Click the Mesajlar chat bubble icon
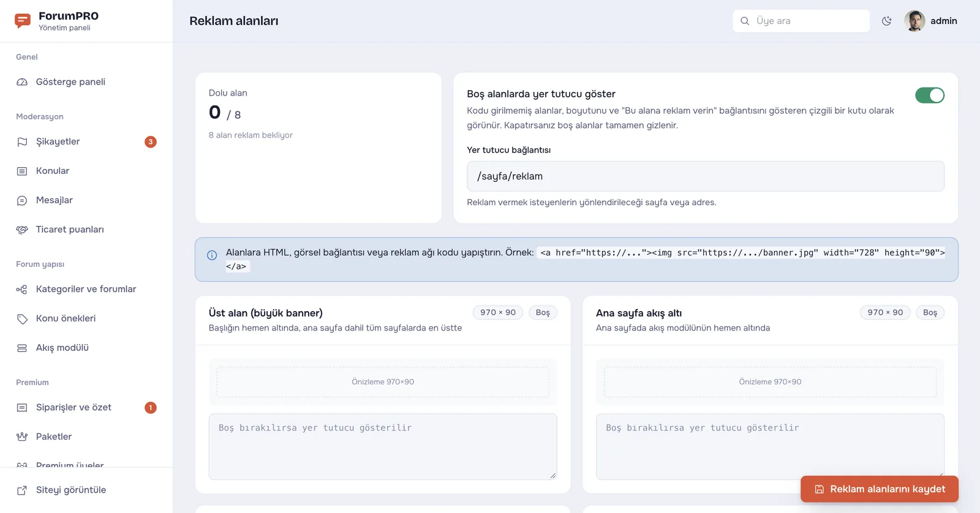Screen dimensions: 980x513 click(22, 201)
